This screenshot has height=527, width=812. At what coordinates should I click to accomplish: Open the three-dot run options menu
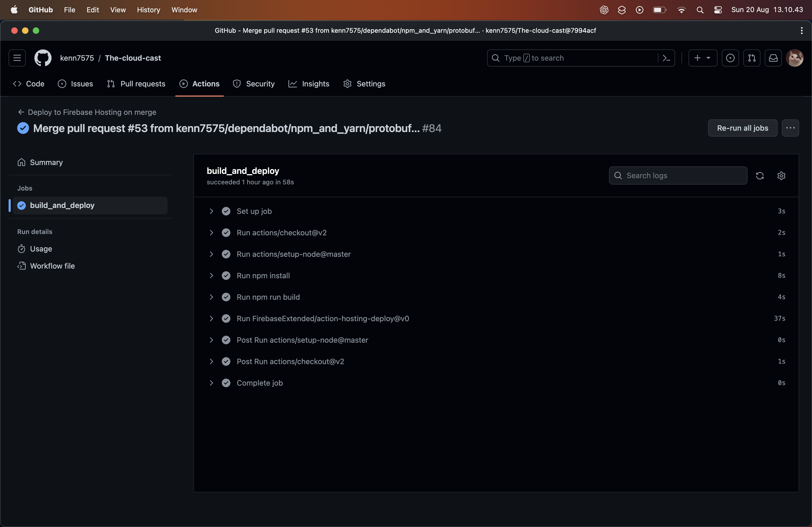(791, 128)
